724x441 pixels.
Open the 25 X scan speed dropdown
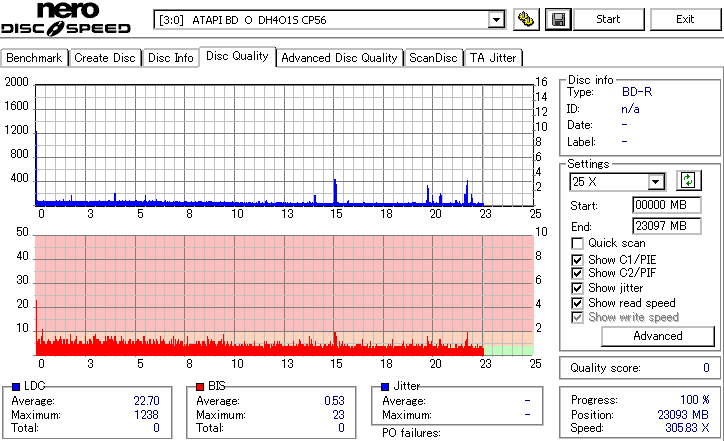pos(656,182)
